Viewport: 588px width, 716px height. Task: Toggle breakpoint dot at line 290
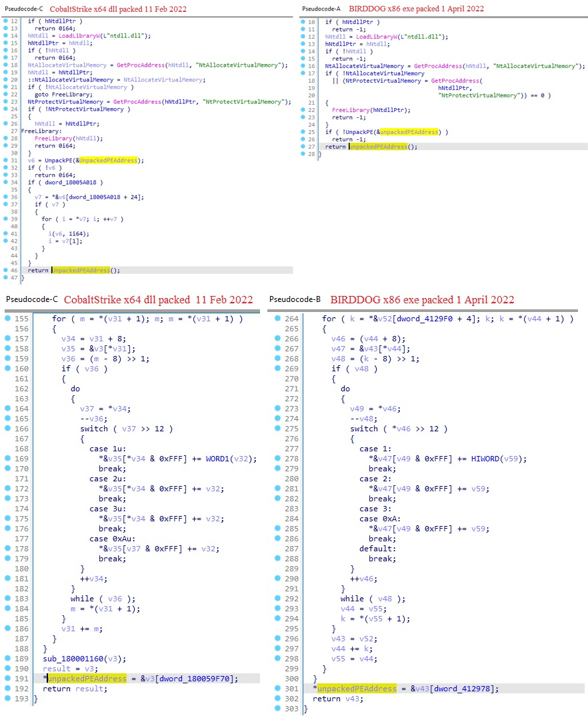(277, 579)
